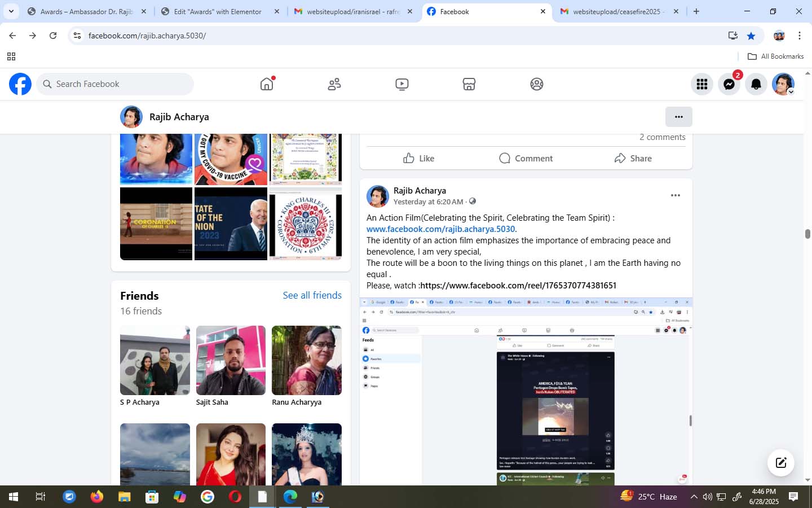812x508 pixels.
Task: Click the scrollbar up arrow
Action: (x=807, y=73)
